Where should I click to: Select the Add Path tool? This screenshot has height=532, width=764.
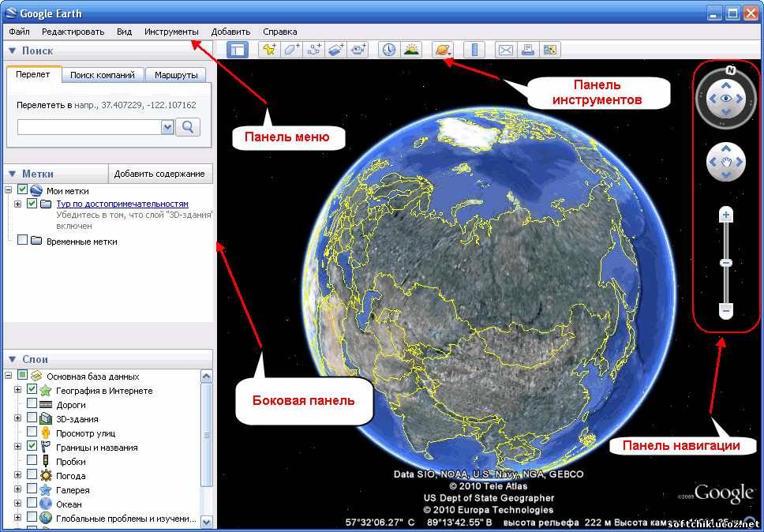pyautogui.click(x=314, y=50)
